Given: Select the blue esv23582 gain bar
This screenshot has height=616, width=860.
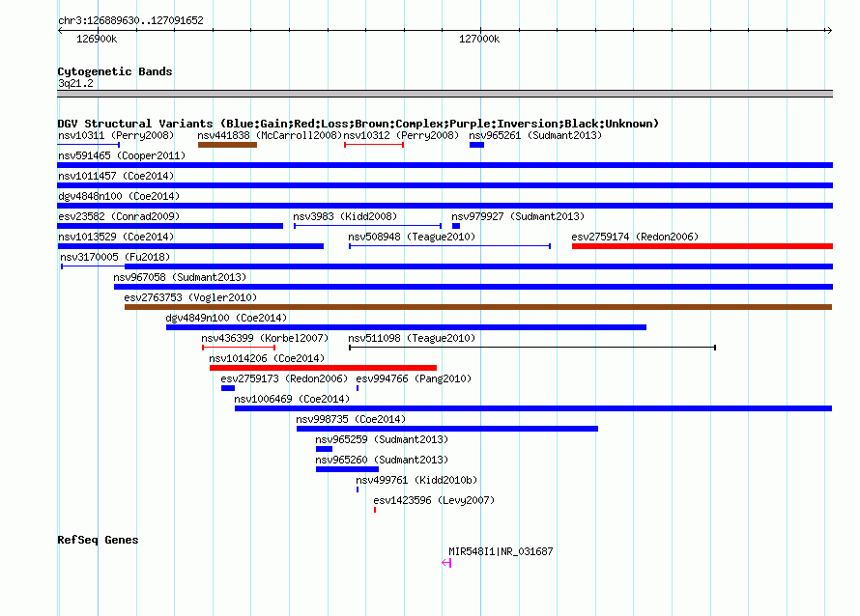Looking at the screenshot, I should pyautogui.click(x=170, y=226).
